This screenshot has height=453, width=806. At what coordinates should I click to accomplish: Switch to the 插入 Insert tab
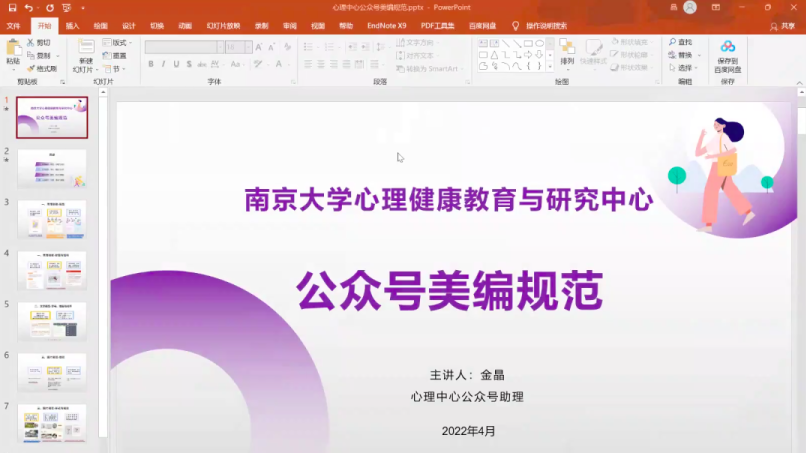click(x=72, y=26)
